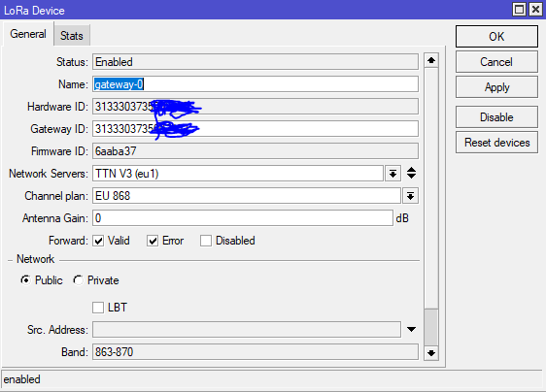
Task: Click the scroll down arrow icon
Action: 431,353
